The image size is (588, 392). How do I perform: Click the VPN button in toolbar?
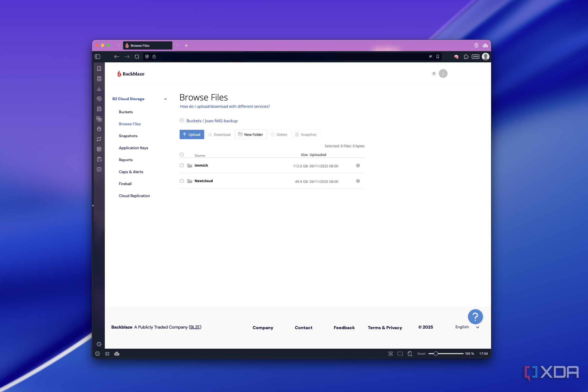pos(476,57)
